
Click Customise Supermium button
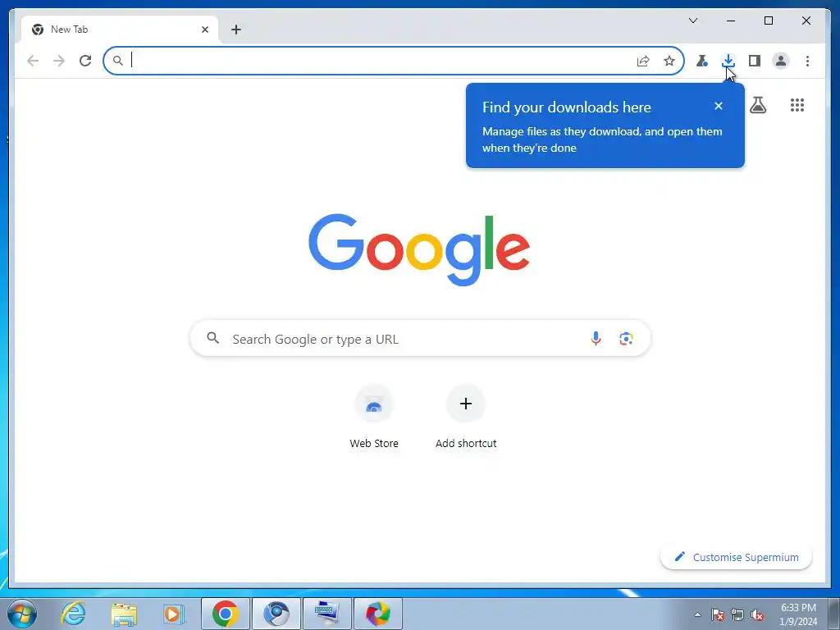coord(736,557)
